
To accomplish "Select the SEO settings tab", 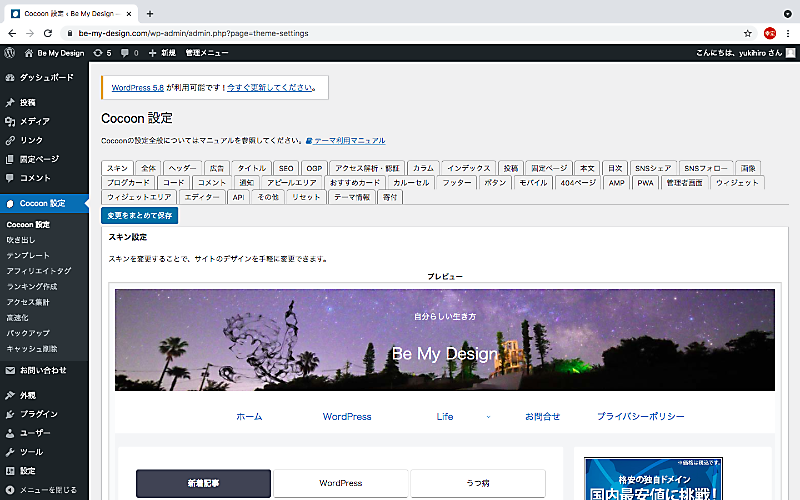I will (286, 168).
